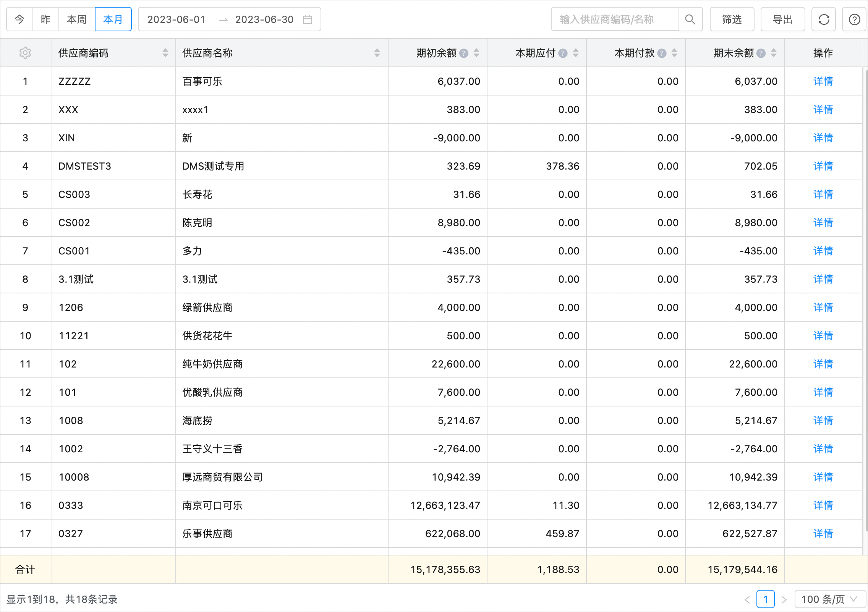Image resolution: width=868 pixels, height=612 pixels.
Task: Click the 459.87 payable amount cell
Action: point(537,534)
